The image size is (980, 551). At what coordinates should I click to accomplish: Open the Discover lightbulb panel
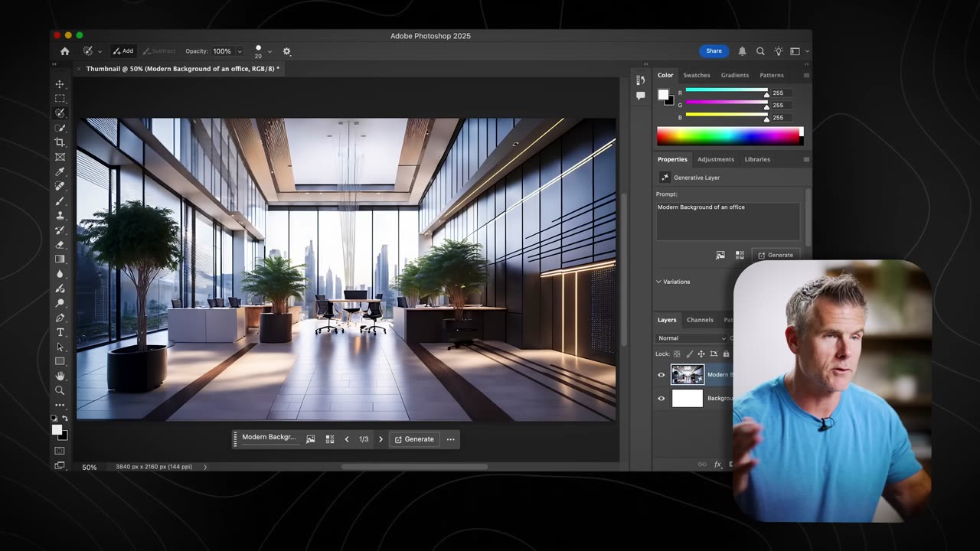778,51
